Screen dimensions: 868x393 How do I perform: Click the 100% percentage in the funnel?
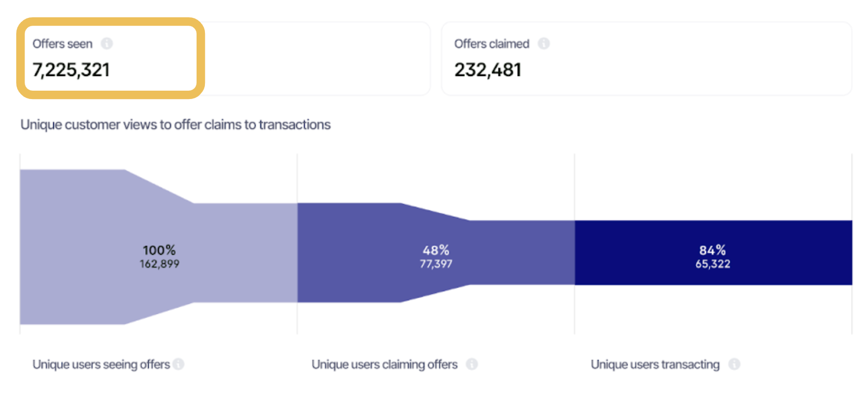coord(159,250)
